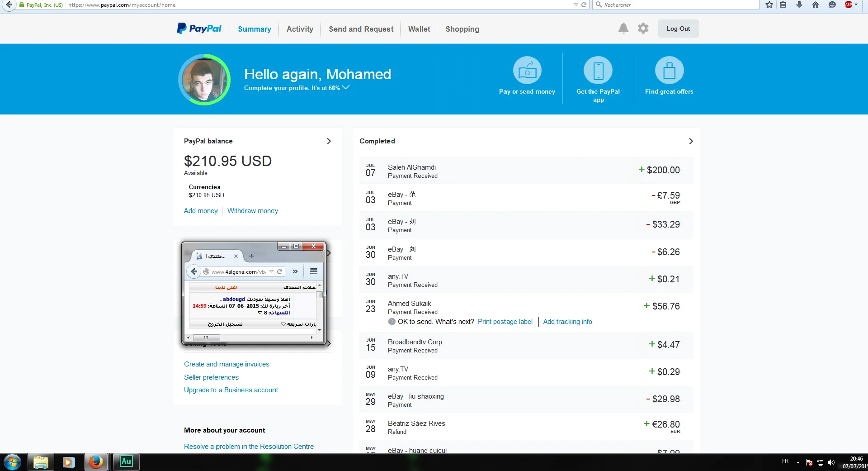Open the main address bar history dropdown

pos(576,5)
